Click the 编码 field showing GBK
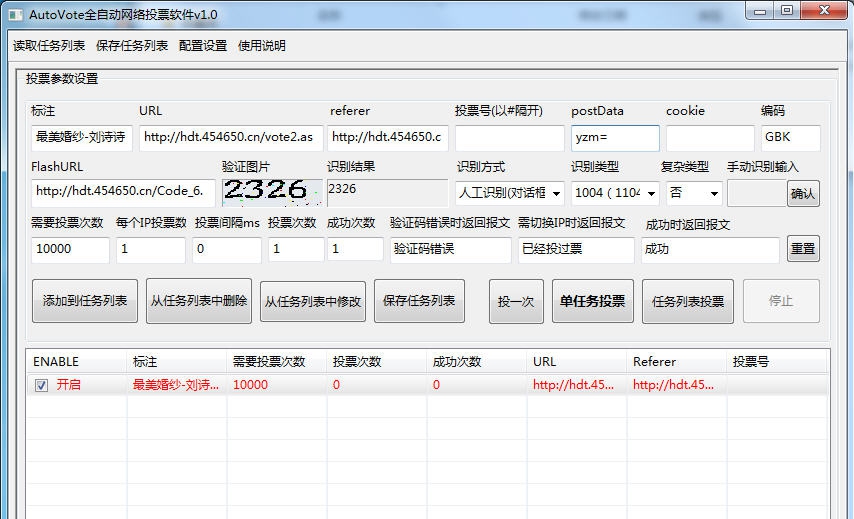Screen dimensions: 854x519 point(790,138)
